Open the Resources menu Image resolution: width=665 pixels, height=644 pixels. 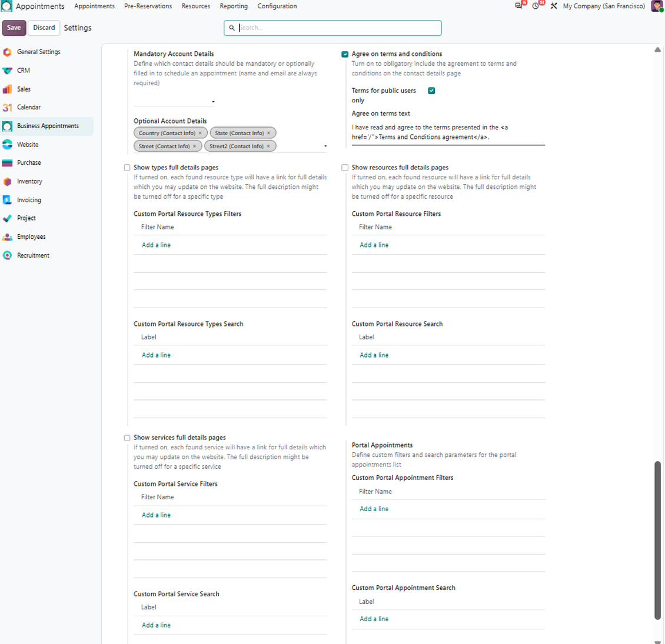(195, 6)
